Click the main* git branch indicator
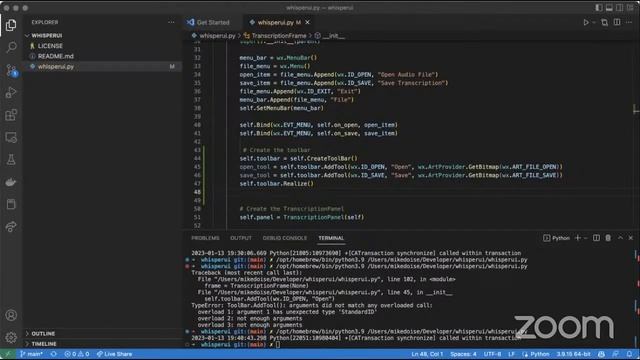This screenshot has width=640, height=360. click(31, 354)
